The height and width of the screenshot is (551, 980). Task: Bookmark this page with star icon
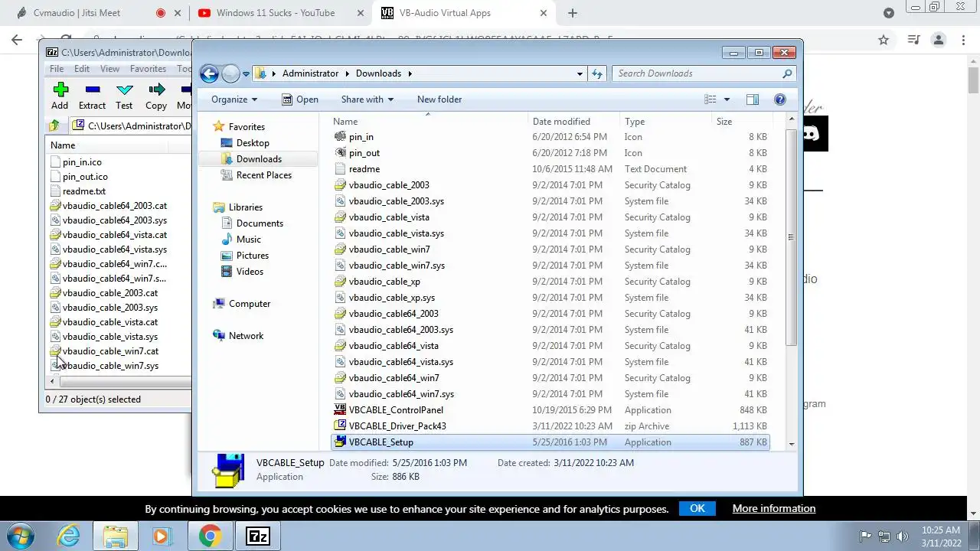click(884, 40)
